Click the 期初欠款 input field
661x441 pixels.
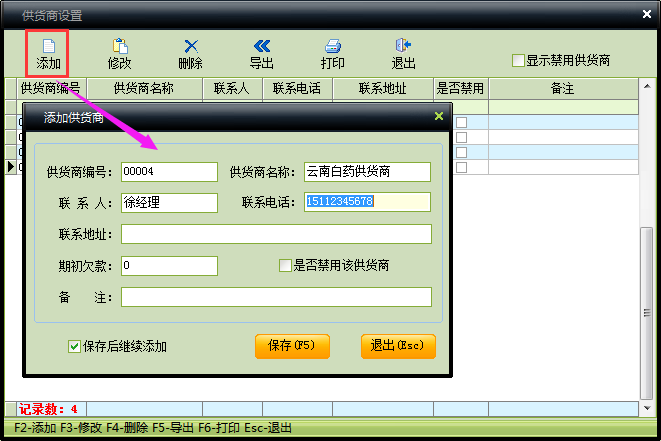click(169, 266)
